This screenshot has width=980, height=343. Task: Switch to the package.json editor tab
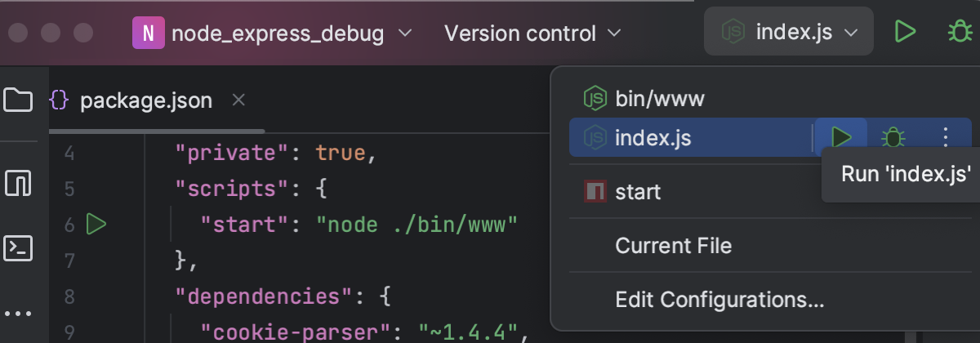(145, 100)
